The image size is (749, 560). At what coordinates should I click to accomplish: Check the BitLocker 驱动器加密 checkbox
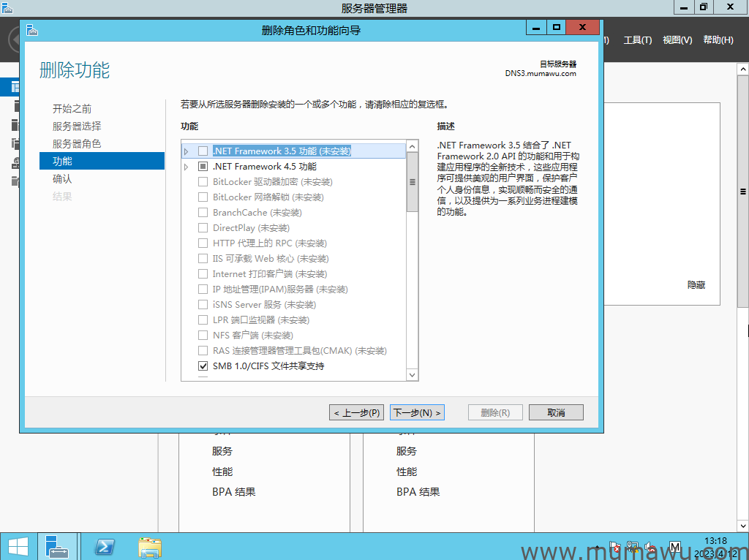point(203,181)
